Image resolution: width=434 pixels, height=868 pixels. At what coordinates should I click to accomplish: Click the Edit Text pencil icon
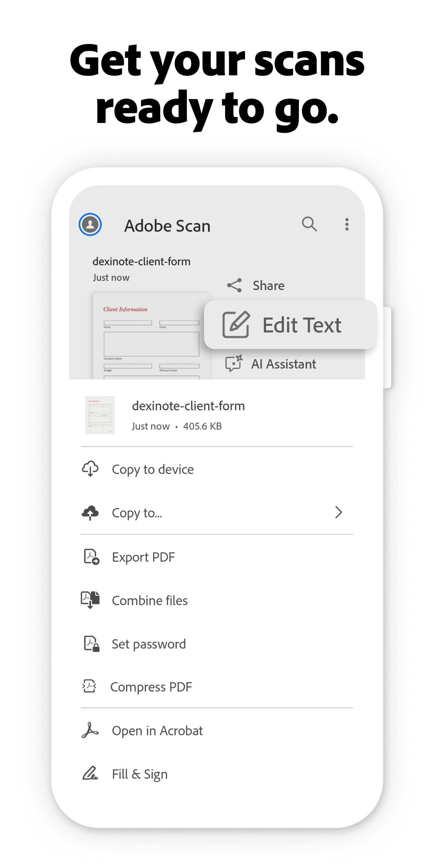pyautogui.click(x=236, y=325)
